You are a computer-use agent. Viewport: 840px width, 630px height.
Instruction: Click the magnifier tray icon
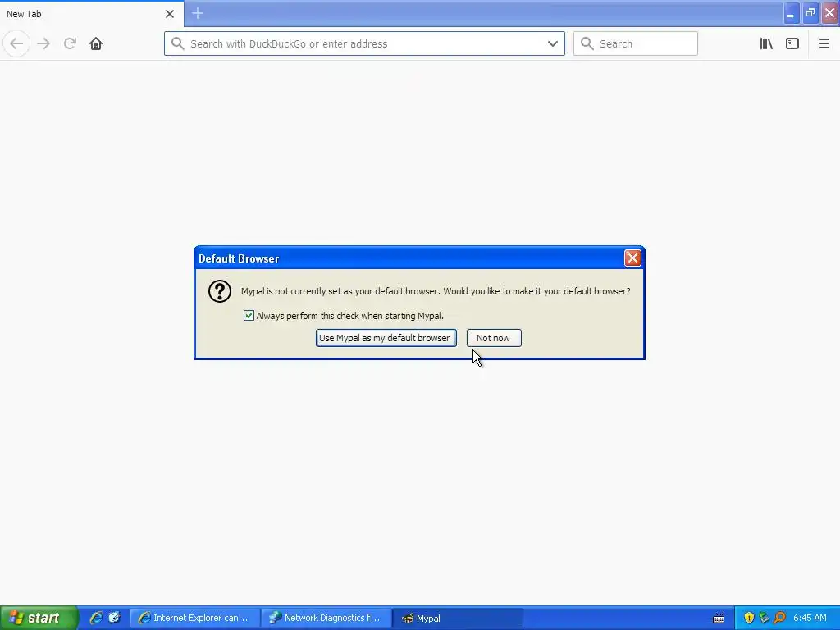[x=779, y=618]
